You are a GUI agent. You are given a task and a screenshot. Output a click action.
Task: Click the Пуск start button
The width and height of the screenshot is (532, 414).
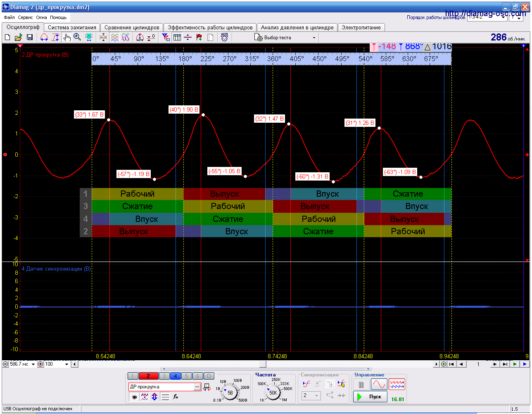370,397
